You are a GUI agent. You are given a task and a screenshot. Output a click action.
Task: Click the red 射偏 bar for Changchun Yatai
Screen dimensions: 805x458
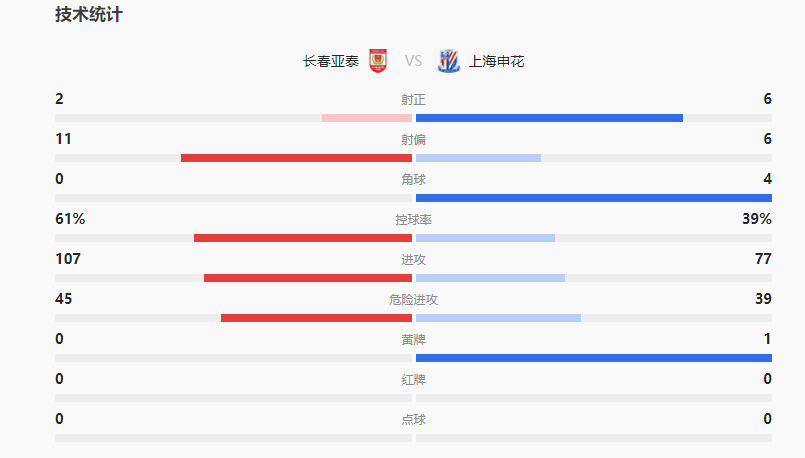click(x=296, y=158)
